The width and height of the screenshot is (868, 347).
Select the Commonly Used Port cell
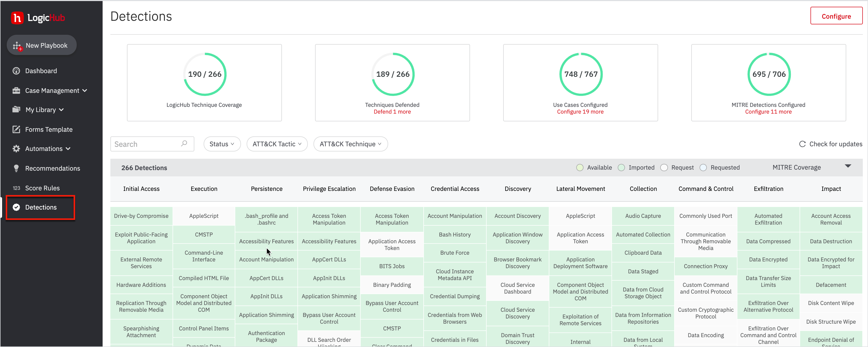706,216
